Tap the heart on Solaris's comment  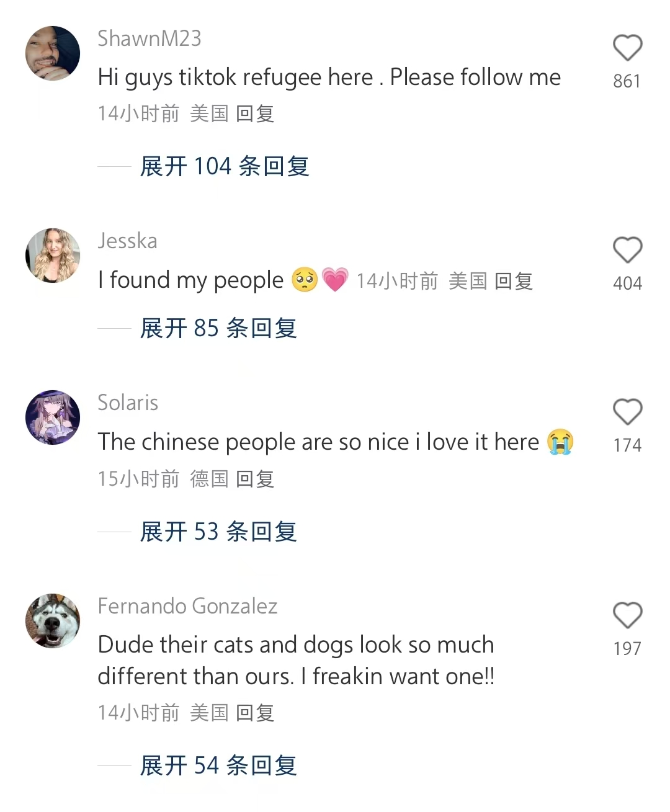point(627,413)
